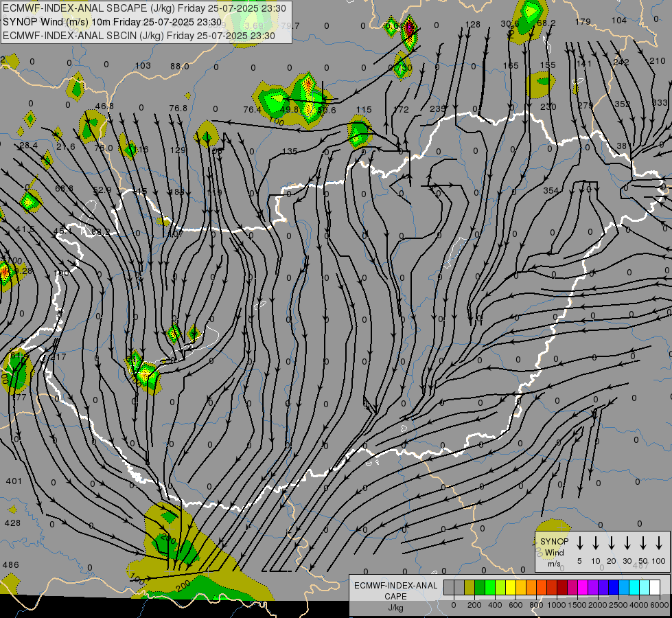The height and width of the screenshot is (618, 672).
Task: Select the dark green CAPE legend swatch
Action: (x=480, y=588)
